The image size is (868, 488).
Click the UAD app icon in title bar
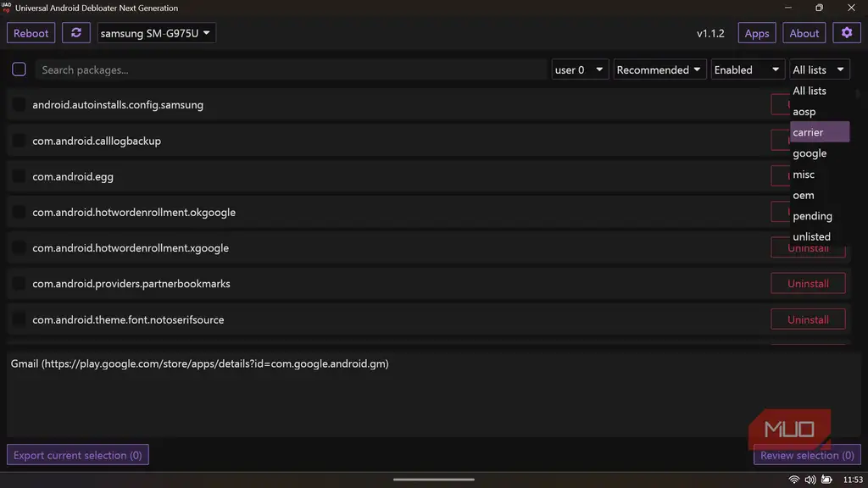6,7
